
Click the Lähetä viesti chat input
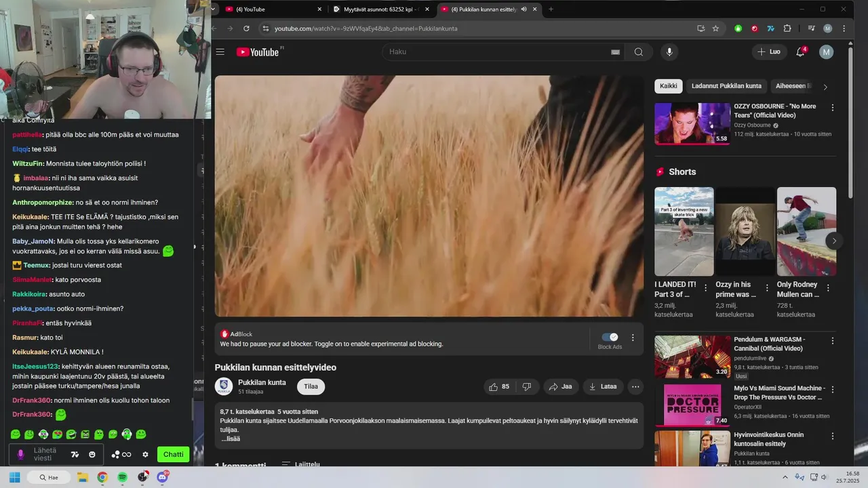pos(45,454)
